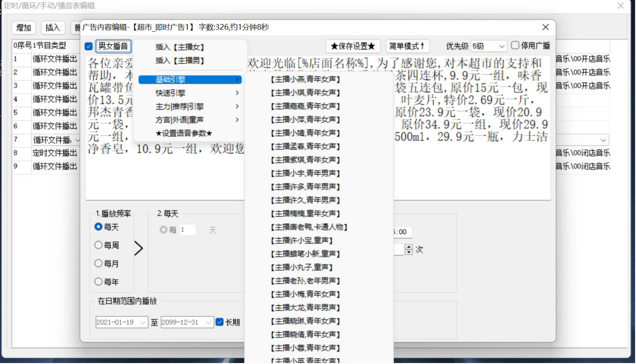Click the large right arrow beside playback frequency

pos(139,248)
